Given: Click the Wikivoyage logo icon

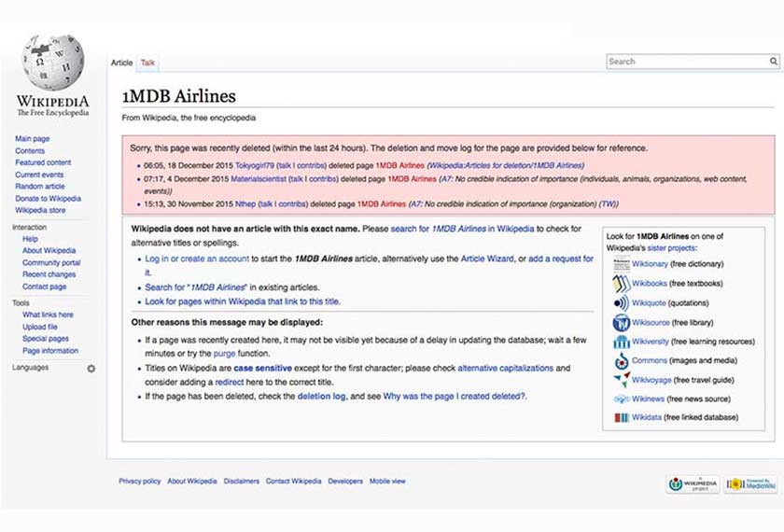Looking at the screenshot, I should coord(622,380).
